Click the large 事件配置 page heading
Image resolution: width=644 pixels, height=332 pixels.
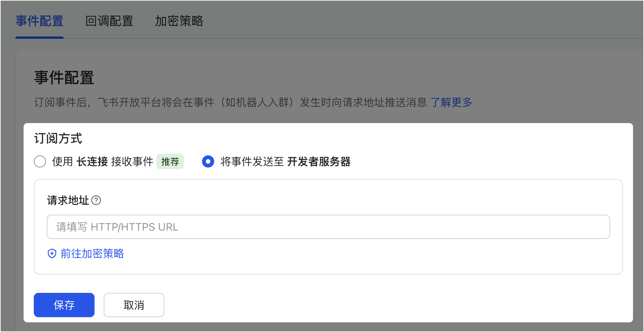point(64,78)
